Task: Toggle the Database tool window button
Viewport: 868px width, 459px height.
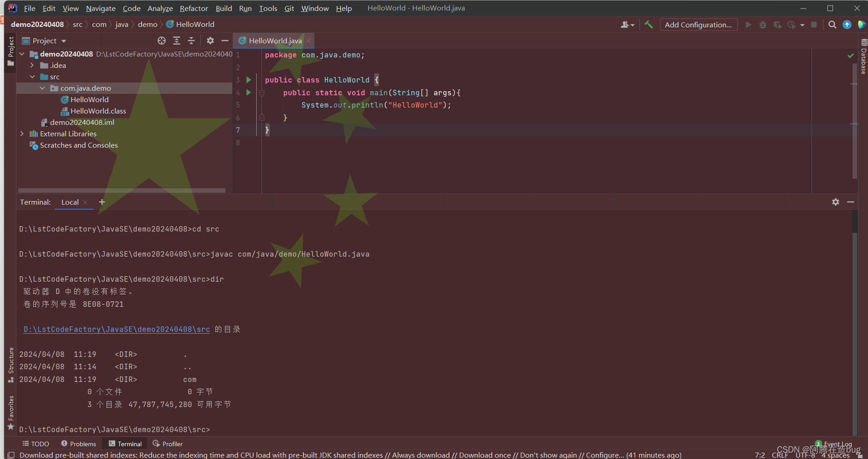Action: [863, 57]
